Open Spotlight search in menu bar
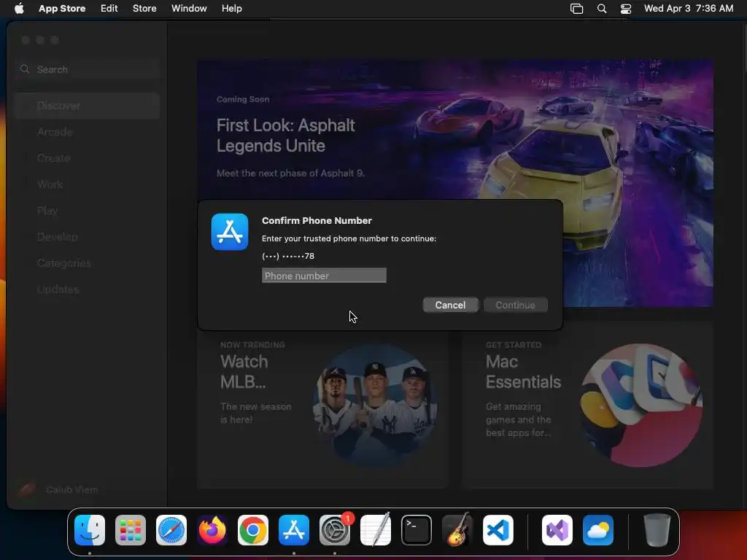Screen dimensions: 747x560 (602, 9)
